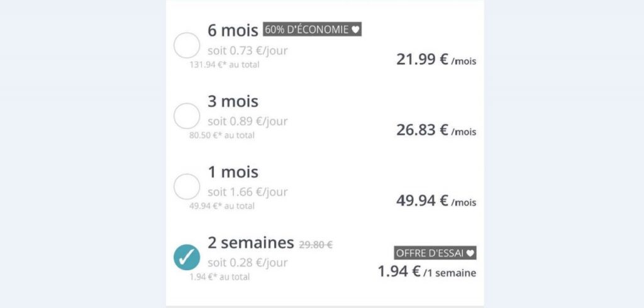Viewport: 644px width, 308px height.
Task: Click the "1 mois" plan title
Action: 233,172
